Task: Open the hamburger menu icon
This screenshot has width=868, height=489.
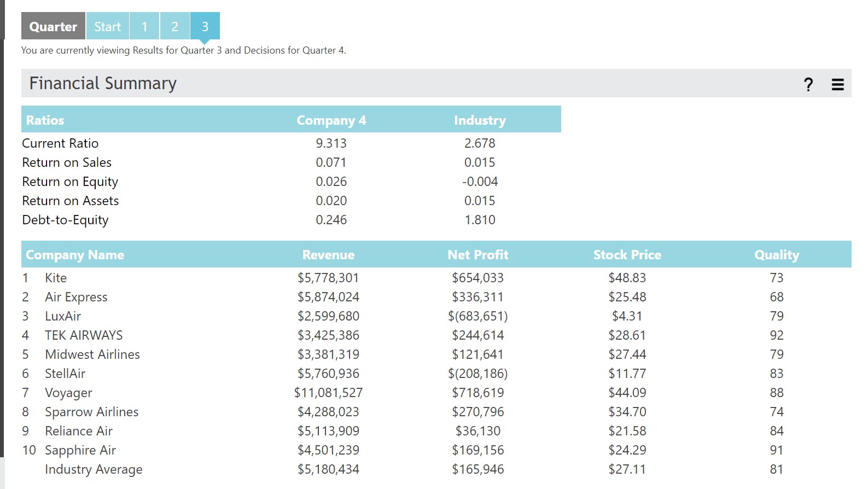Action: point(837,84)
